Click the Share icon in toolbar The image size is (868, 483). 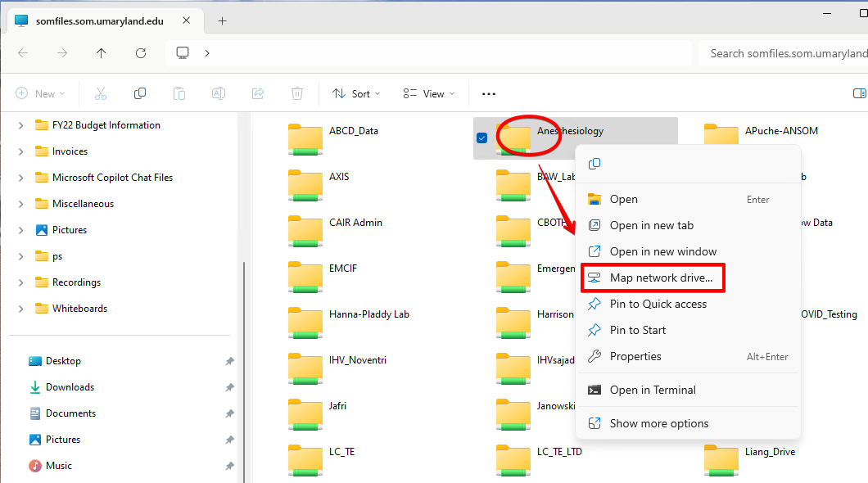258,93
